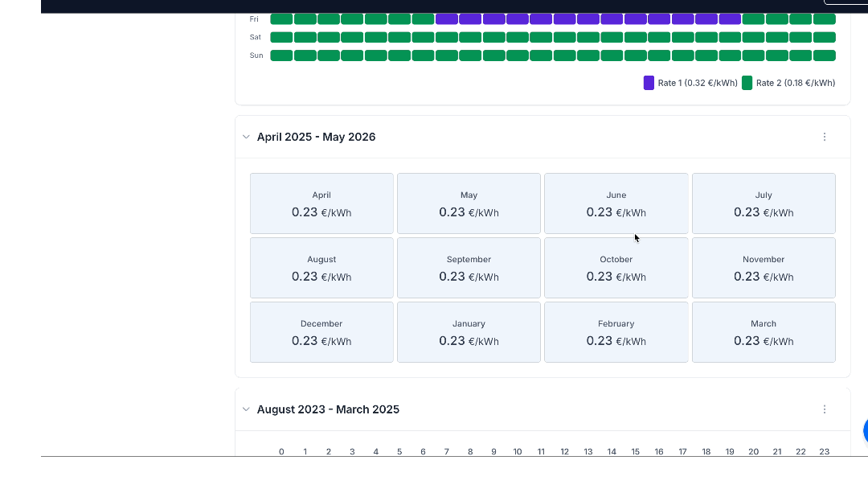Select the October price card
Viewport: 868px width, 489px height.
pos(616,268)
